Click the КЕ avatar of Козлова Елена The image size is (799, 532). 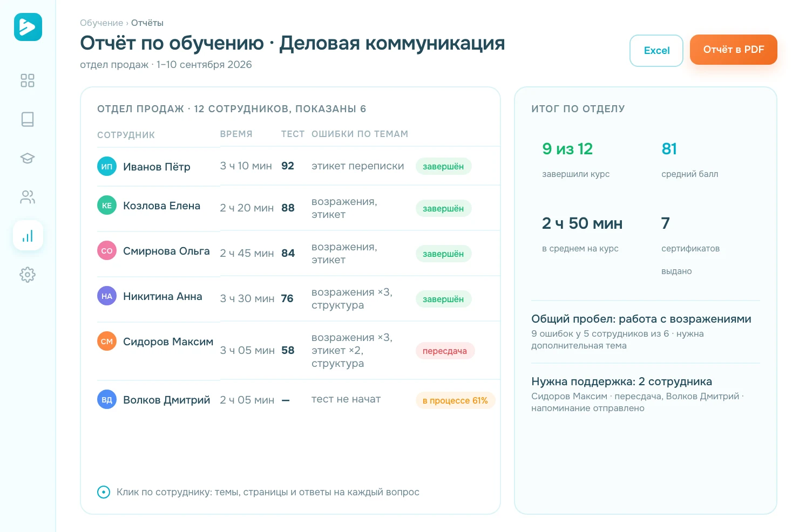107,205
